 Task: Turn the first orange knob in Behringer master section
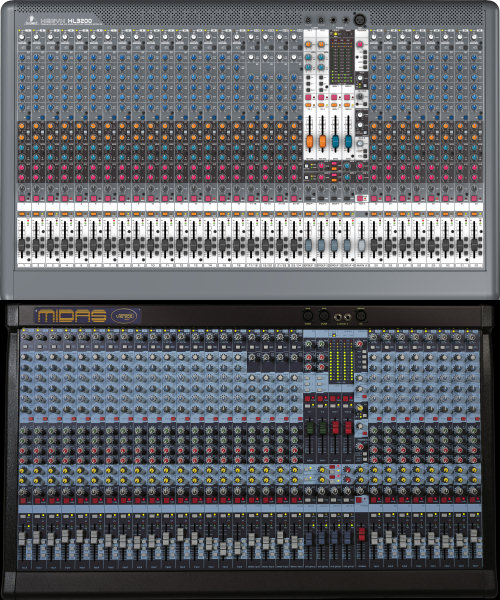click(x=308, y=45)
